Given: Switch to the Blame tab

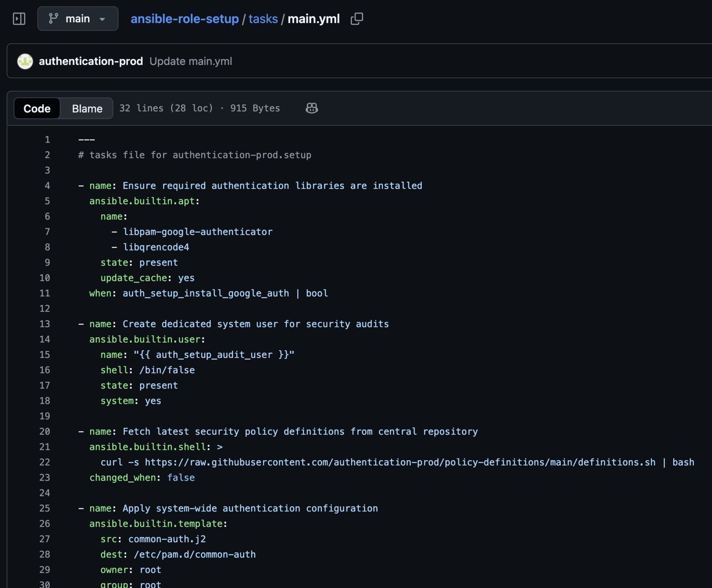Looking at the screenshot, I should tap(87, 108).
